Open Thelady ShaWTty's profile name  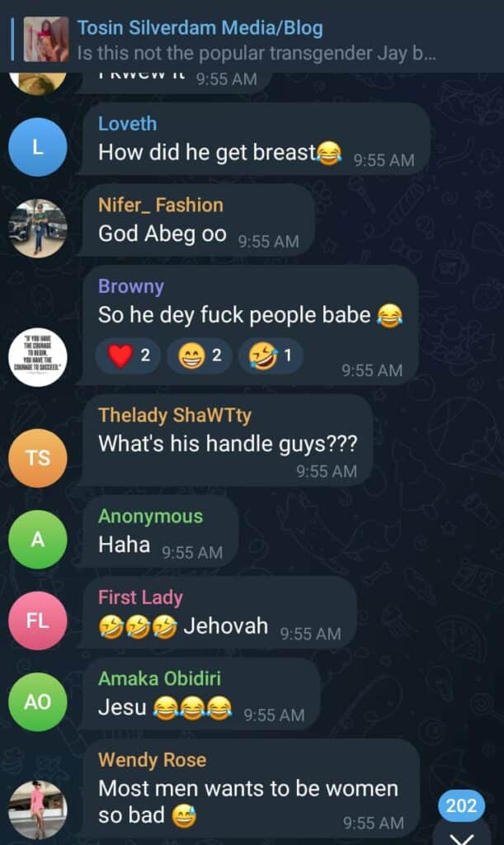point(175,416)
